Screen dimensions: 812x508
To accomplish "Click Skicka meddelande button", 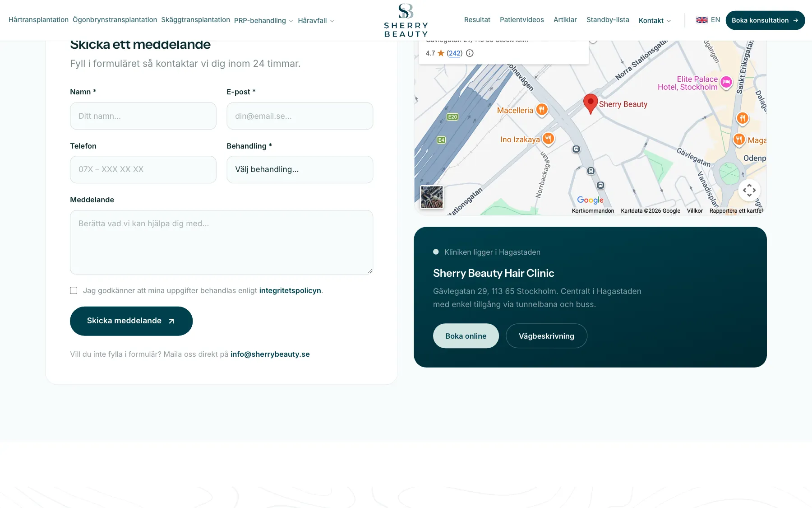I will tap(131, 321).
